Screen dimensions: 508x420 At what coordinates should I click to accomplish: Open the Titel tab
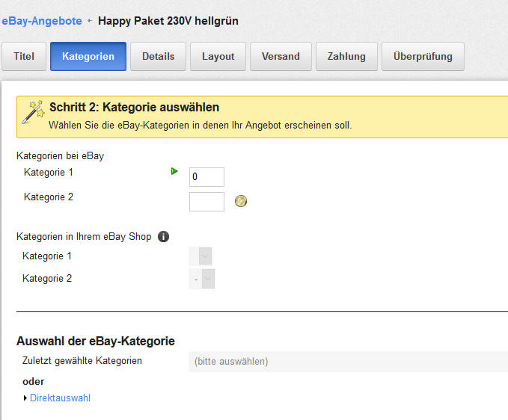pos(24,56)
